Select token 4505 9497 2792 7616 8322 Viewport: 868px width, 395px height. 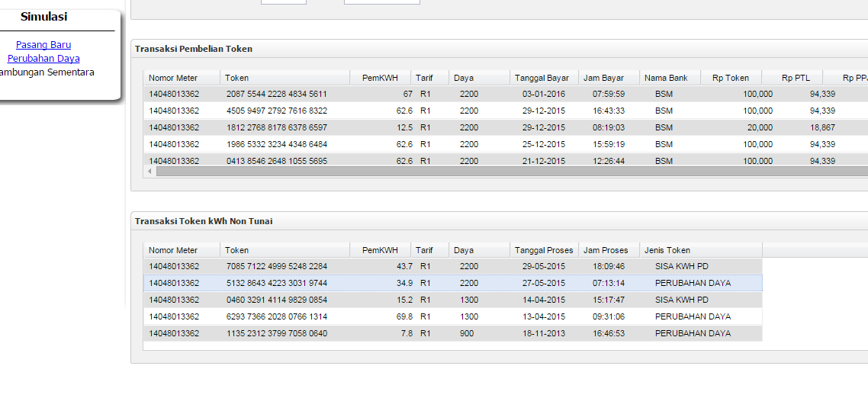click(276, 111)
